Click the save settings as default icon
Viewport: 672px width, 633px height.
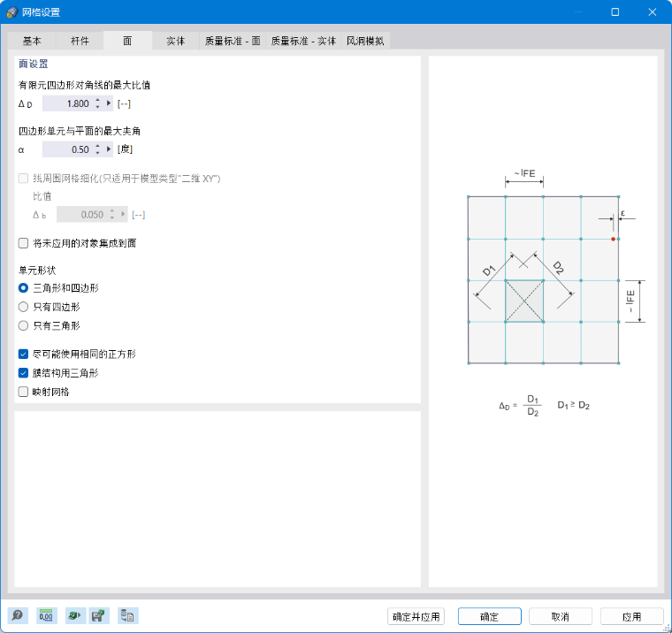pyautogui.click(x=98, y=616)
